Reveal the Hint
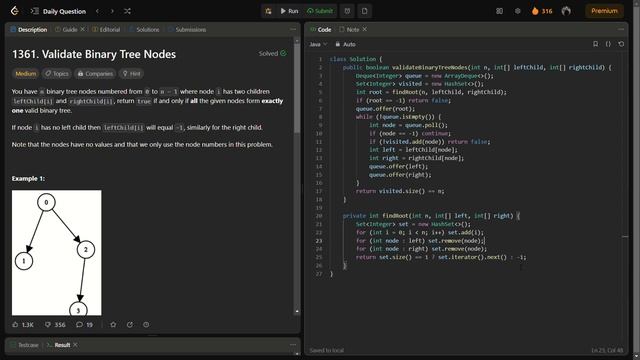 [x=131, y=73]
